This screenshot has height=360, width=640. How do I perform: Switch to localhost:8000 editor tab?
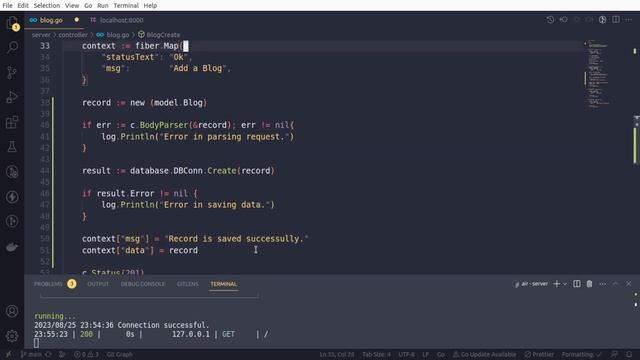pyautogui.click(x=117, y=20)
